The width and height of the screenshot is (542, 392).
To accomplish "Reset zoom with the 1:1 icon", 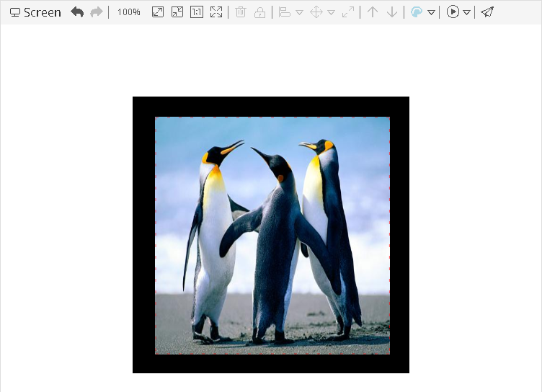I will [197, 12].
